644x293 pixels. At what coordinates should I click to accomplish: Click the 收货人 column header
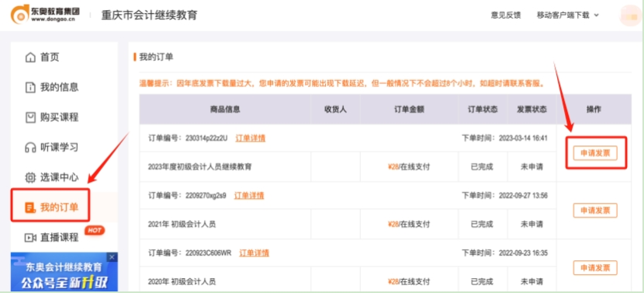tap(335, 110)
